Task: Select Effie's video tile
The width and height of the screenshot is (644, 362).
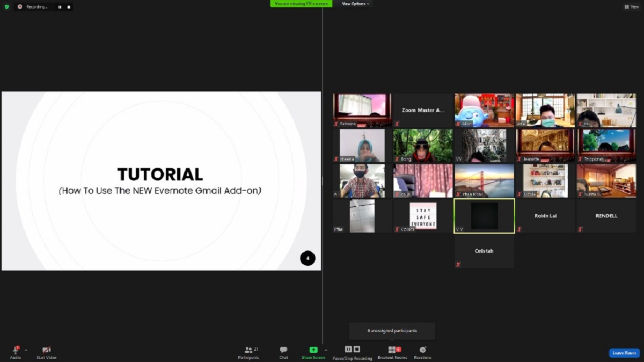Action: (x=362, y=216)
